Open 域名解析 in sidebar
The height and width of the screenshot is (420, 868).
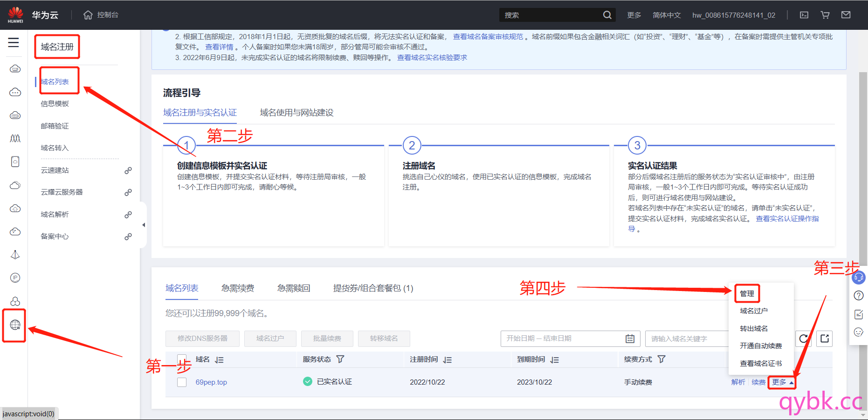coord(55,215)
